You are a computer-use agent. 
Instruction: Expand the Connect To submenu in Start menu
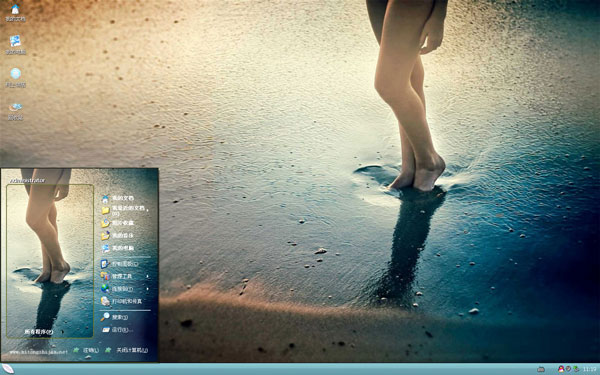point(125,289)
